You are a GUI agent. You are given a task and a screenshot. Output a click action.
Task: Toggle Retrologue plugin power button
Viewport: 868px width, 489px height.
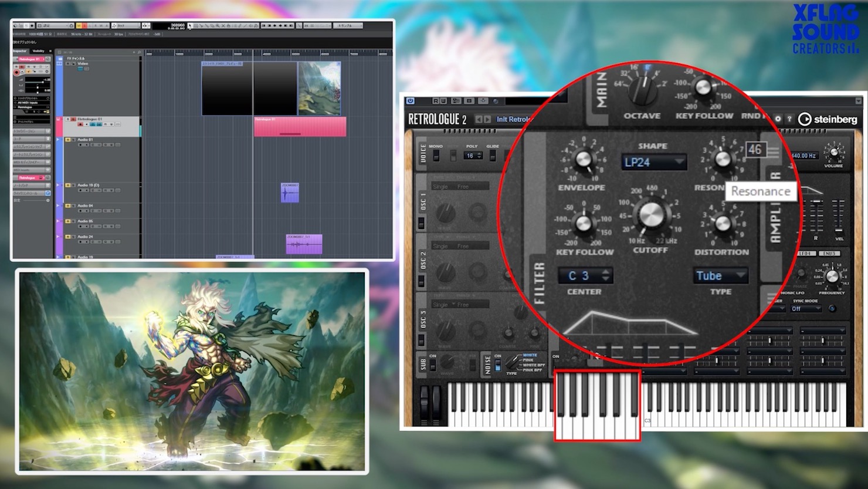tap(410, 101)
